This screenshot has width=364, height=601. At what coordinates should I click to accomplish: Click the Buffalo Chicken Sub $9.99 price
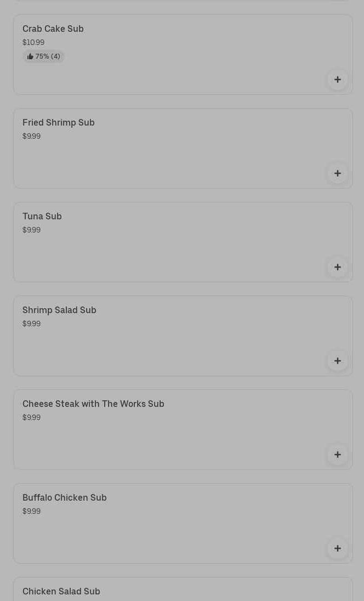(31, 511)
